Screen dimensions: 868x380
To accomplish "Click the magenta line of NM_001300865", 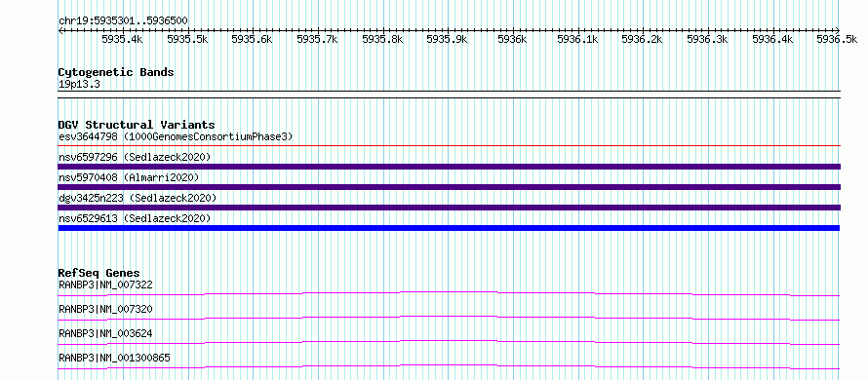I will point(449,366).
